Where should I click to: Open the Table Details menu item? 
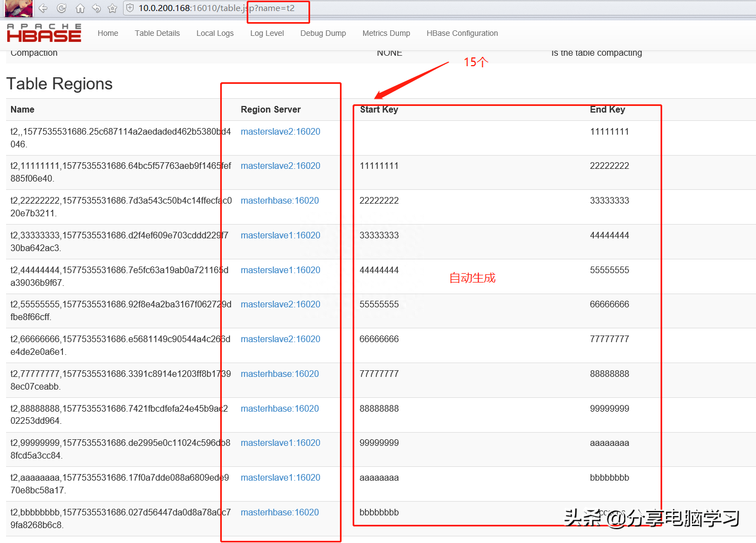[157, 33]
